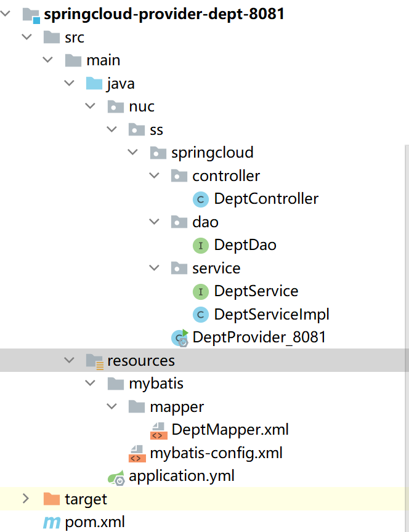Select the src label

pos(75,38)
